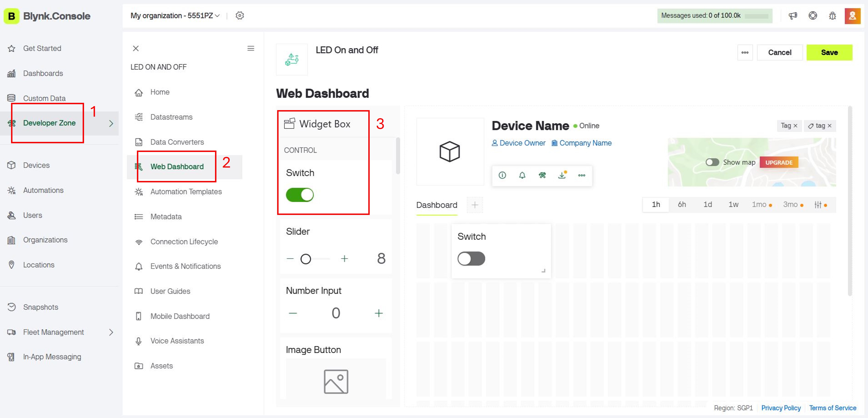This screenshot has height=418, width=868.
Task: Click the announcements megaphone icon
Action: pos(793,16)
